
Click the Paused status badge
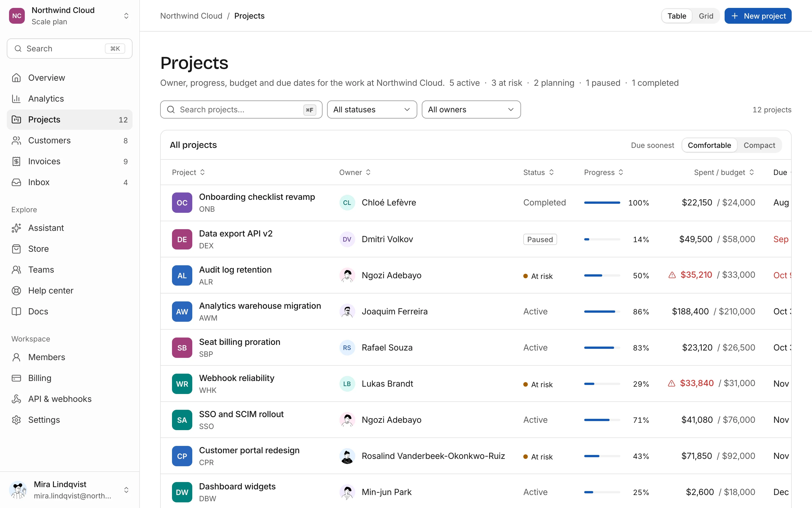[x=540, y=239]
